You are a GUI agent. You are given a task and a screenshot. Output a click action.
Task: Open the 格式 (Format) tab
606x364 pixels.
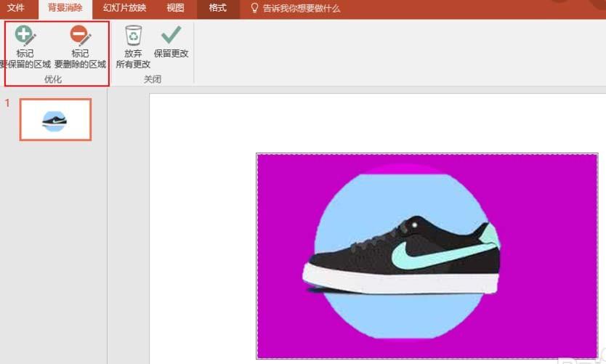tap(217, 8)
